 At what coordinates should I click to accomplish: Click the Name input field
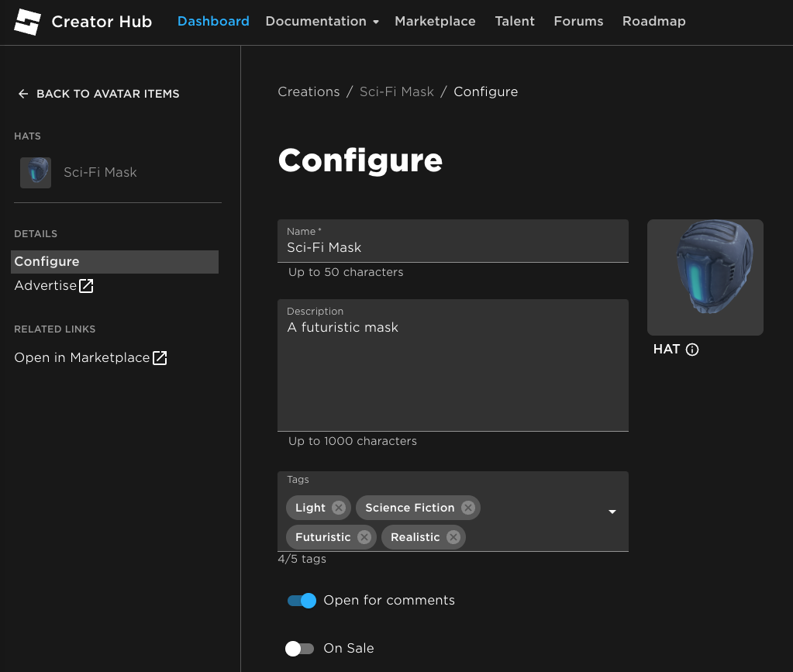(x=453, y=248)
